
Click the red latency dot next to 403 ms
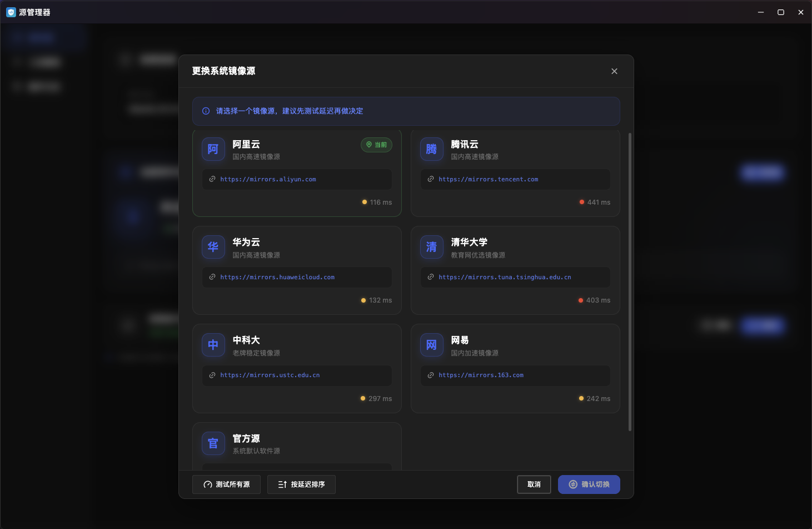581,300
